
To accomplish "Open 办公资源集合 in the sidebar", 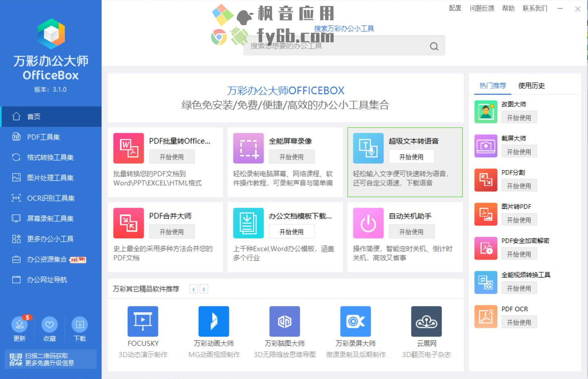I will pyautogui.click(x=51, y=259).
